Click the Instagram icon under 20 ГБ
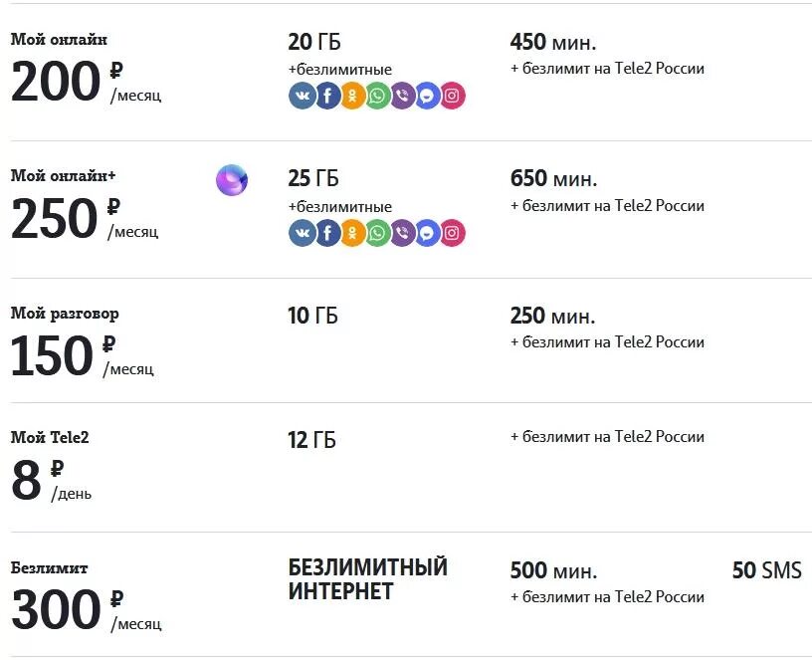Image resolution: width=812 pixels, height=660 pixels. (x=452, y=97)
